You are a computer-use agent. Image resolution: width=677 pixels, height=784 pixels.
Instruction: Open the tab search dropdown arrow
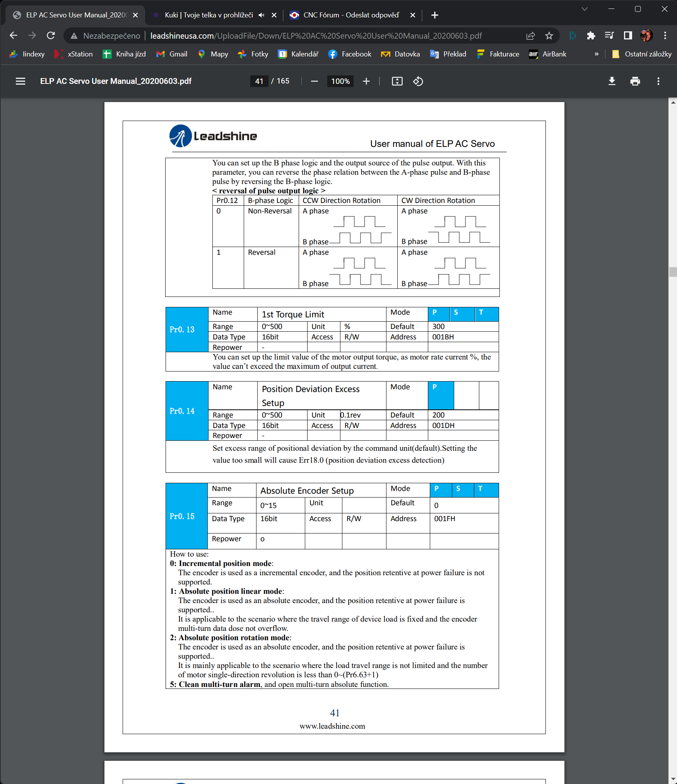[585, 9]
